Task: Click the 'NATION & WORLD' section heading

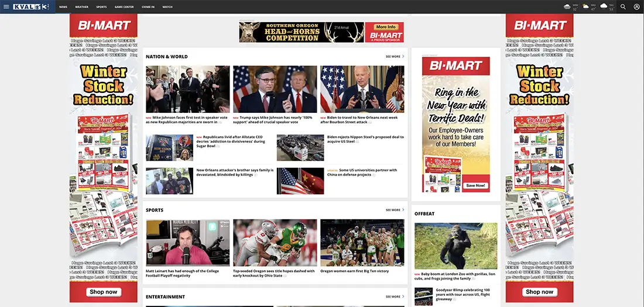Action: click(x=167, y=57)
